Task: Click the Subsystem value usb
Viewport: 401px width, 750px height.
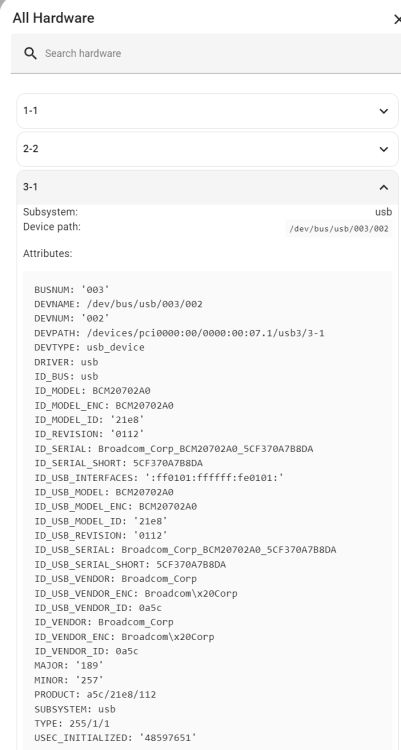Action: 383,212
